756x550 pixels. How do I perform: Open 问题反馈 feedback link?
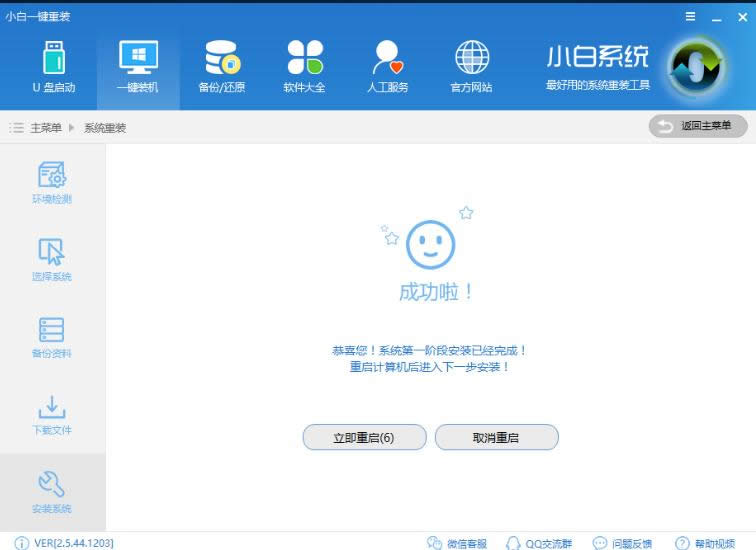[622, 543]
